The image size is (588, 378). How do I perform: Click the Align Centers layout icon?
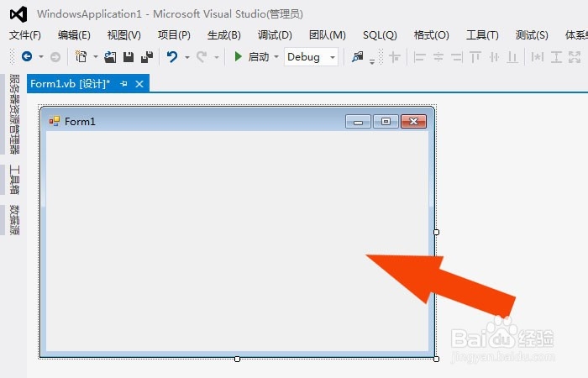[438, 57]
